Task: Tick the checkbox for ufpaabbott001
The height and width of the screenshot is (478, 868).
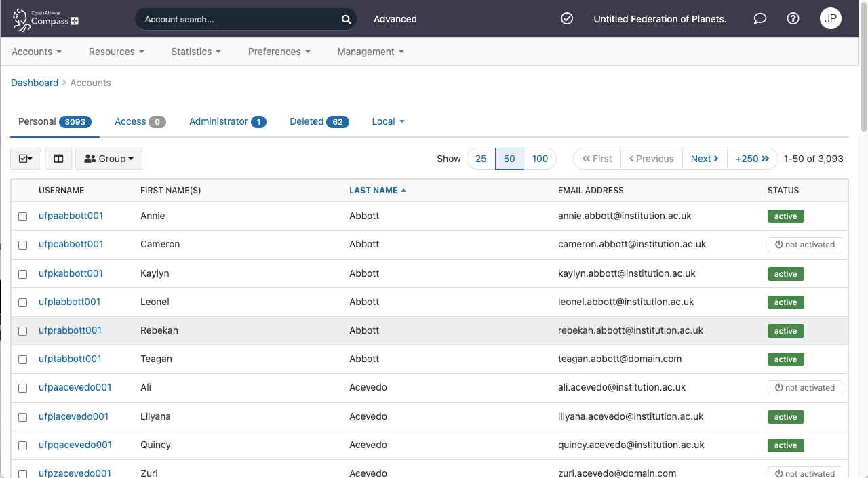Action: click(23, 216)
